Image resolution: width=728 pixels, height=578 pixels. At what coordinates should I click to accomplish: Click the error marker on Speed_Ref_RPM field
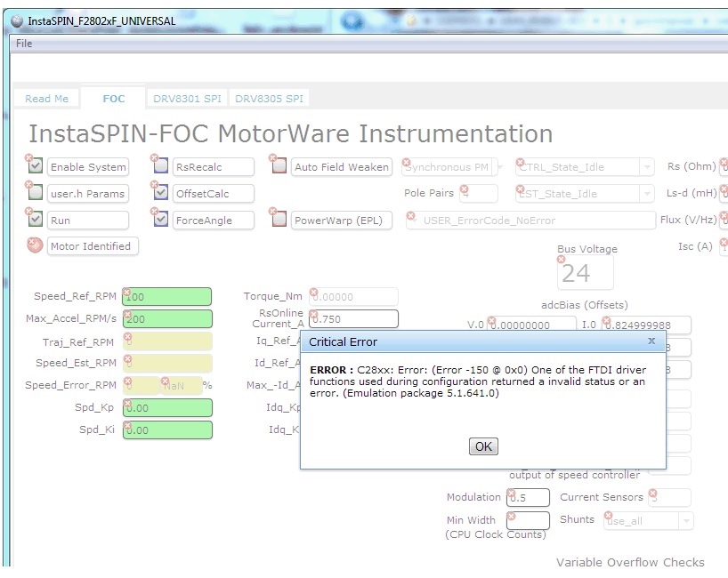click(126, 292)
